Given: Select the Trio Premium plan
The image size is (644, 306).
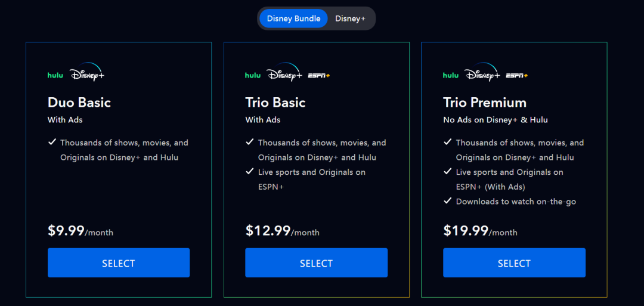Looking at the screenshot, I should tap(514, 263).
